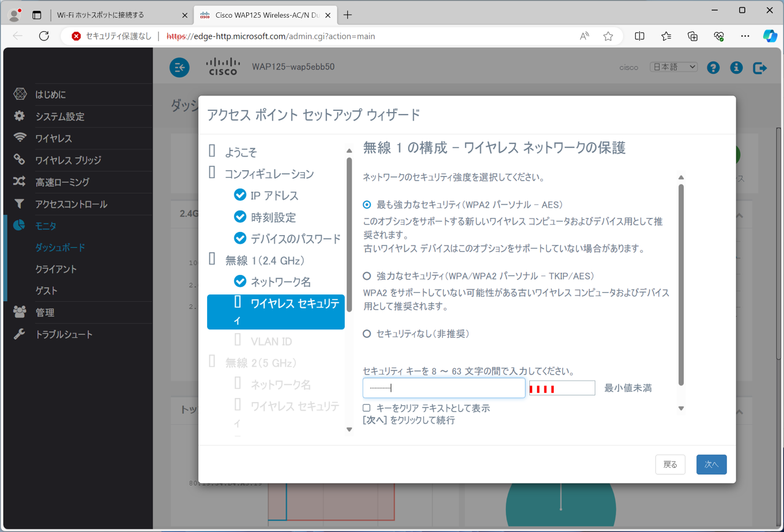Open a new browser tab
Viewport: 784px width, 532px height.
(x=348, y=15)
